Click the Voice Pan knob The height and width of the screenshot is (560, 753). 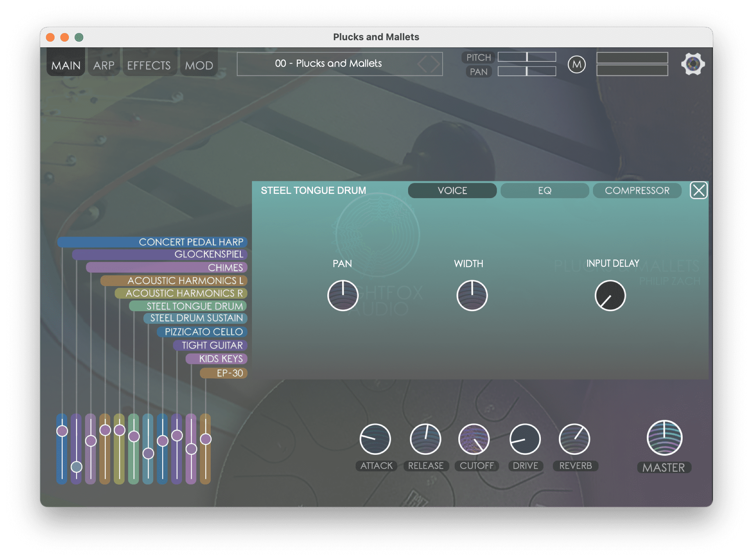click(343, 295)
